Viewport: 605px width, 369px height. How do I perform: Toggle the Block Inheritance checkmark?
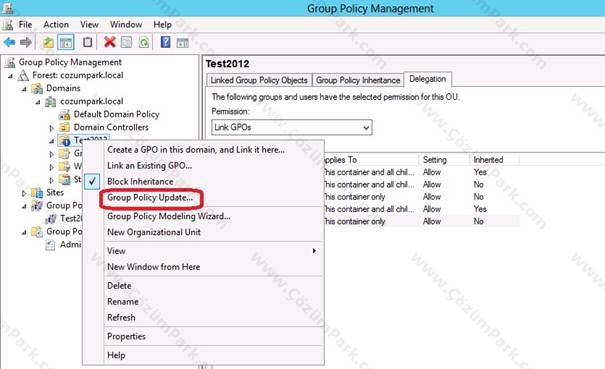(92, 181)
